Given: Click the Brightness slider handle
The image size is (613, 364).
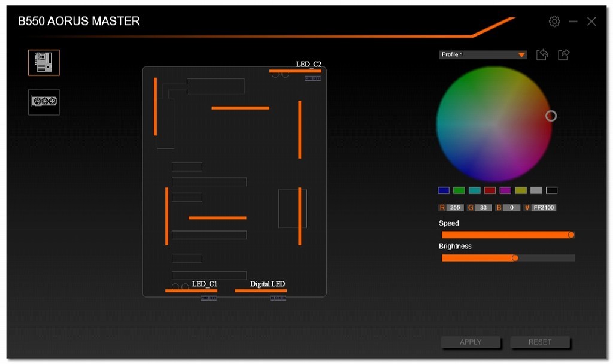Looking at the screenshot, I should point(515,258).
